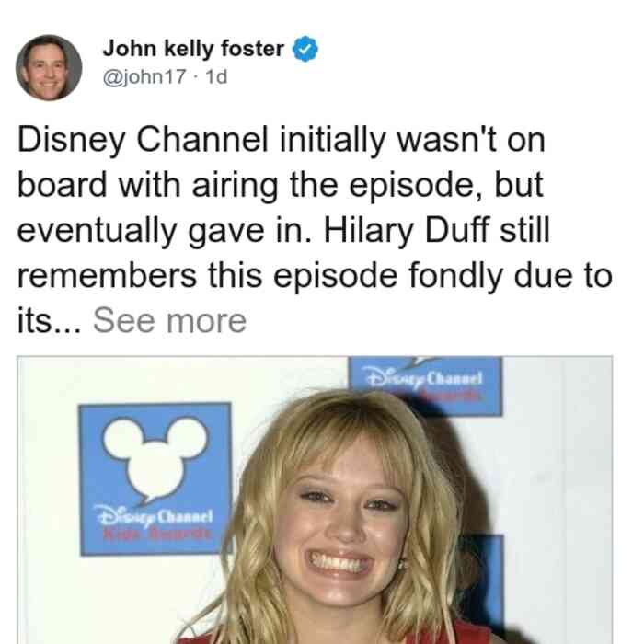Open the attached photo in full view
This screenshot has height=644, width=644.
[x=315, y=500]
